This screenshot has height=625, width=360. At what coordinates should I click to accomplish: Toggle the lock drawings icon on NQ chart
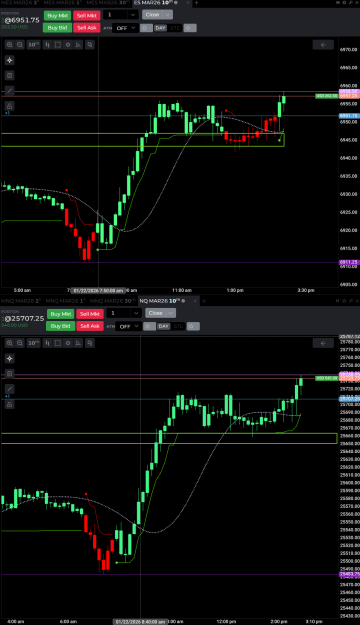click(x=10, y=404)
